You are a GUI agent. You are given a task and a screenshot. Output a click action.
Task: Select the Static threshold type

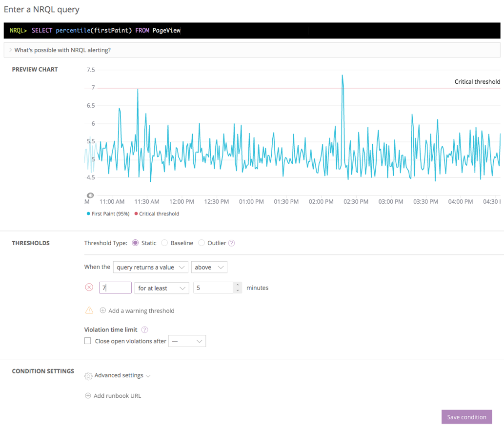pos(135,243)
